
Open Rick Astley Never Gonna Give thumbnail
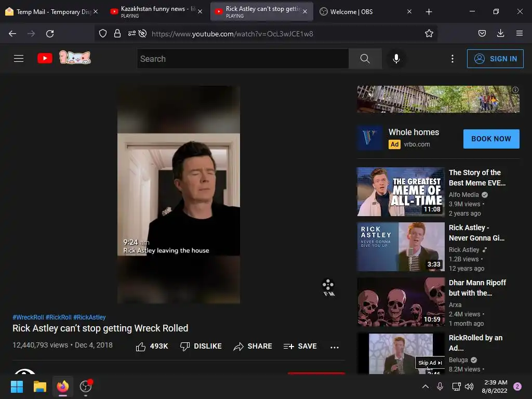tap(401, 247)
